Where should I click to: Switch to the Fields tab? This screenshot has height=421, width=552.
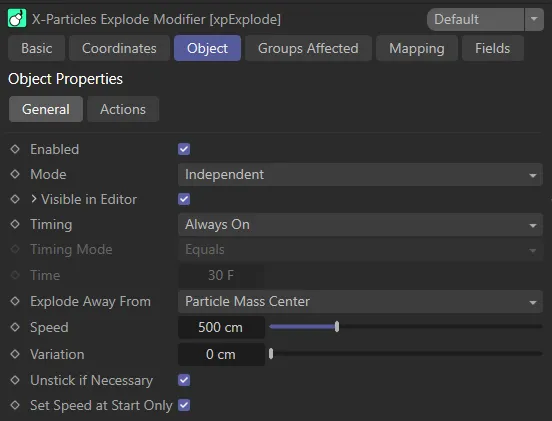pos(493,48)
